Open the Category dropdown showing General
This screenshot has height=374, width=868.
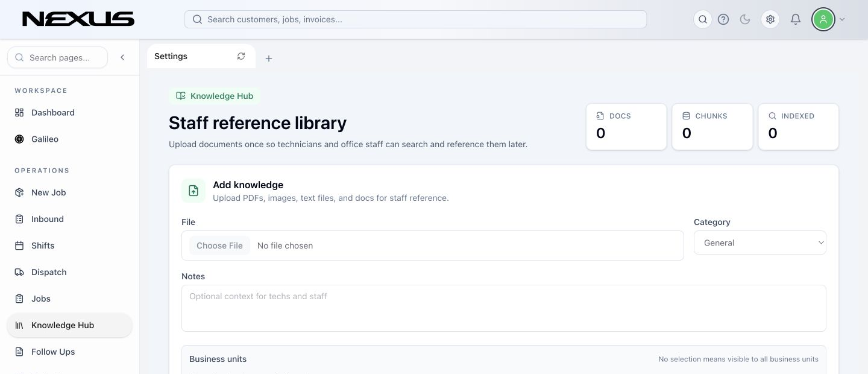[x=759, y=242]
